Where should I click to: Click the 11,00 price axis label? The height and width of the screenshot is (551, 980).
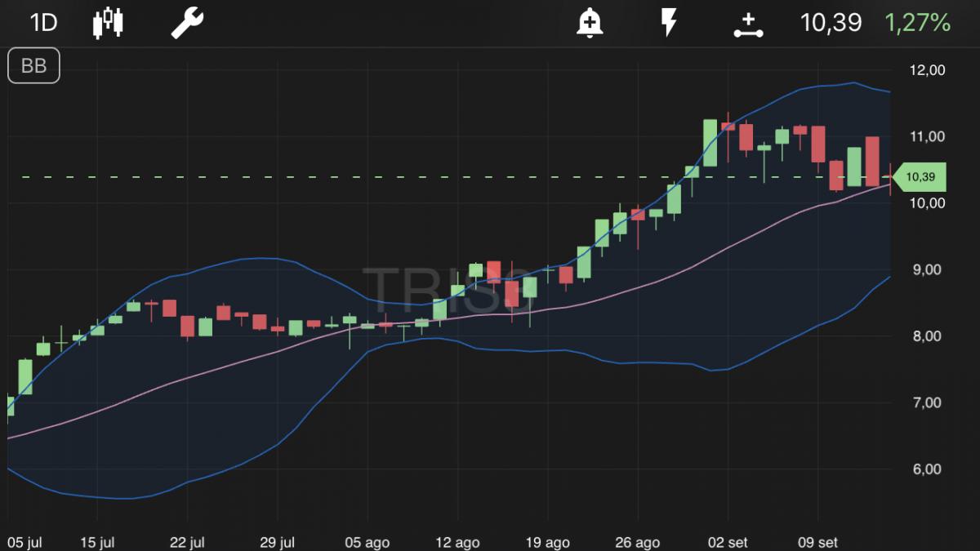pos(928,136)
